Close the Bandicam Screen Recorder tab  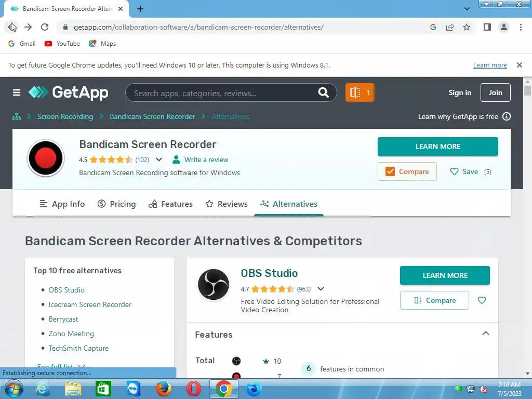[121, 9]
